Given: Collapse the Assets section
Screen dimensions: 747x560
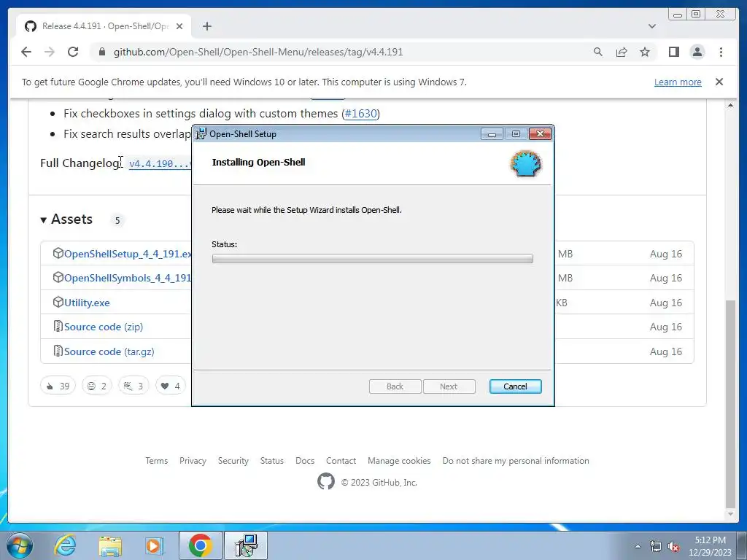Looking at the screenshot, I should pos(66,219).
